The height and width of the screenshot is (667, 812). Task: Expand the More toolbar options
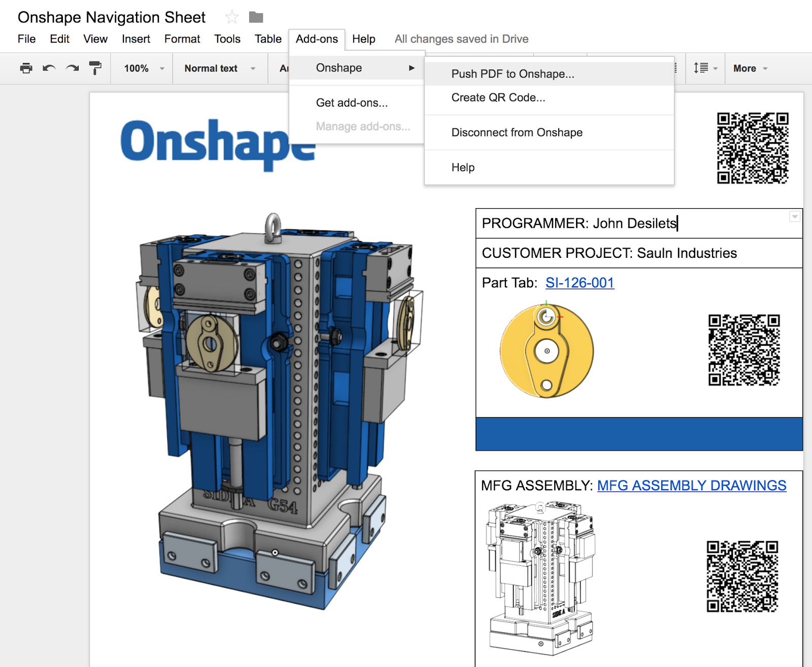pyautogui.click(x=750, y=68)
